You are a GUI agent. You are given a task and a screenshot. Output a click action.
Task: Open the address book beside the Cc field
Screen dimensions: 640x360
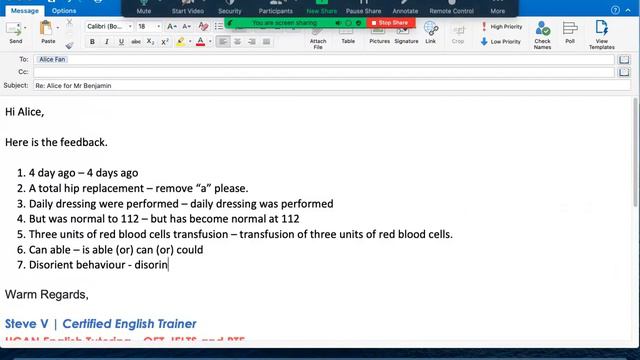click(x=624, y=72)
